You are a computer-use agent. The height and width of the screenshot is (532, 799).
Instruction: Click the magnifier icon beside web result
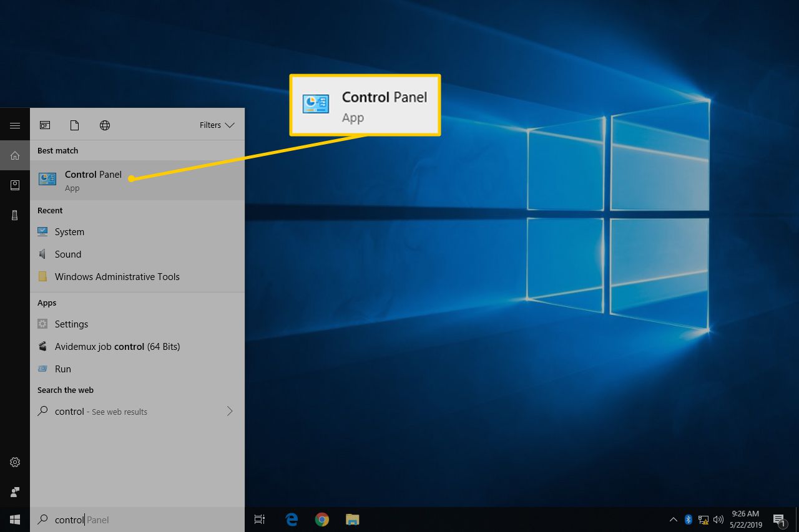point(42,411)
